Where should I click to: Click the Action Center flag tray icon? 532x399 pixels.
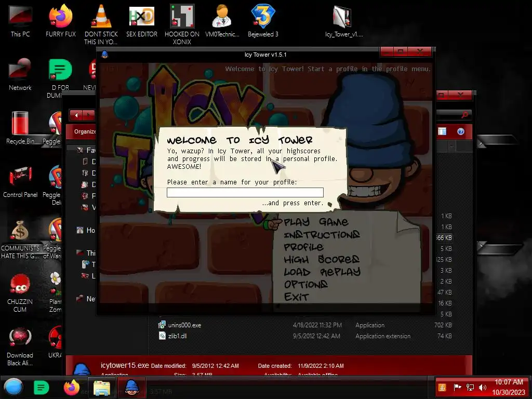click(457, 388)
